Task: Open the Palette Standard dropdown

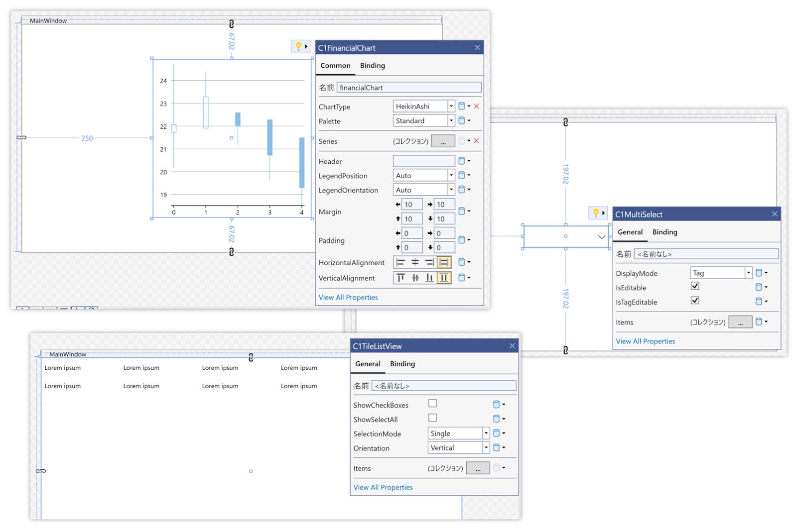Action: [x=451, y=120]
